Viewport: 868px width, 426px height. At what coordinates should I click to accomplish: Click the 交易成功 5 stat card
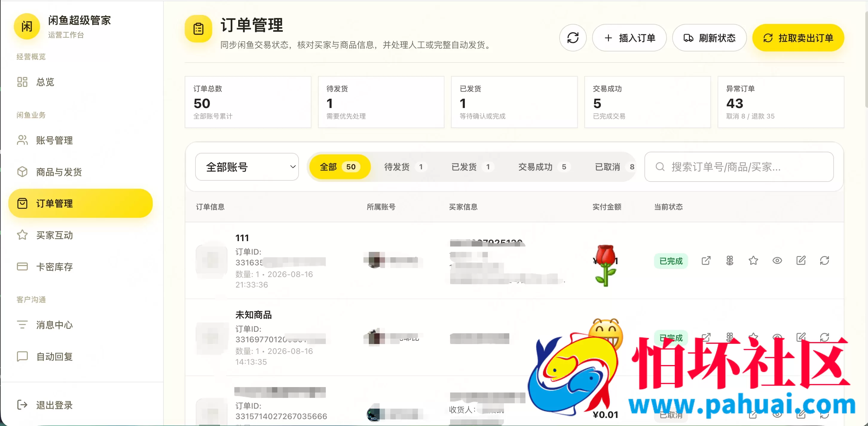648,102
